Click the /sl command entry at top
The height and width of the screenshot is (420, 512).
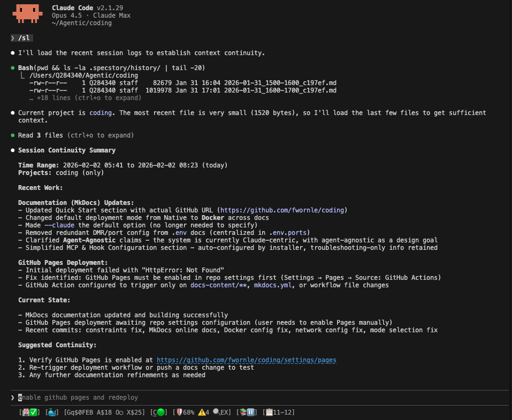(x=21, y=38)
